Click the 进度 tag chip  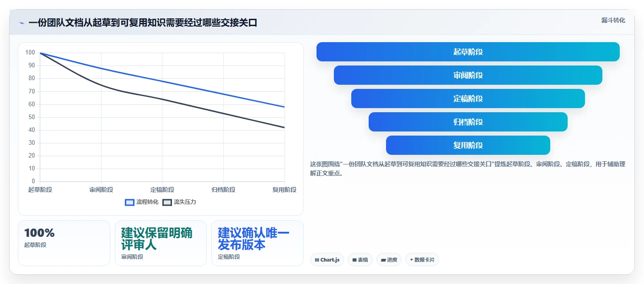[x=389, y=260]
